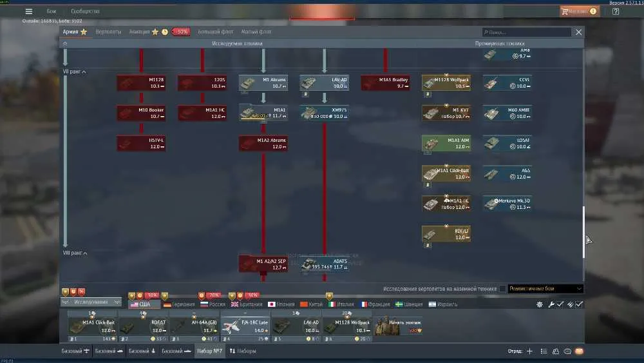
Task: Open the Наборы presets list
Action: tap(243, 351)
